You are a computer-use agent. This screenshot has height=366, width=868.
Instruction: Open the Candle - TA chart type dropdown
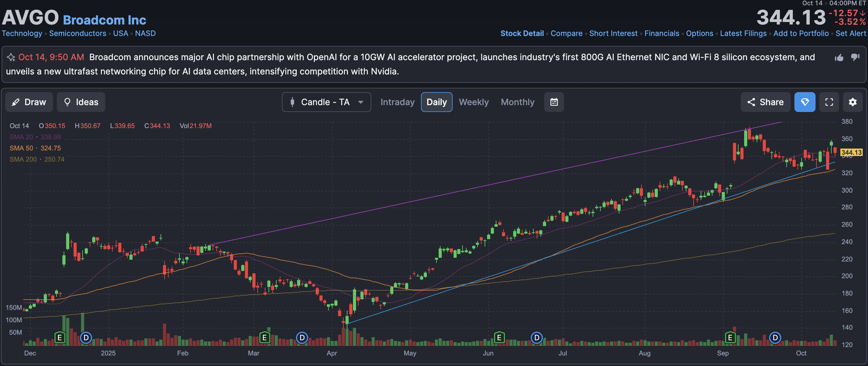point(326,102)
